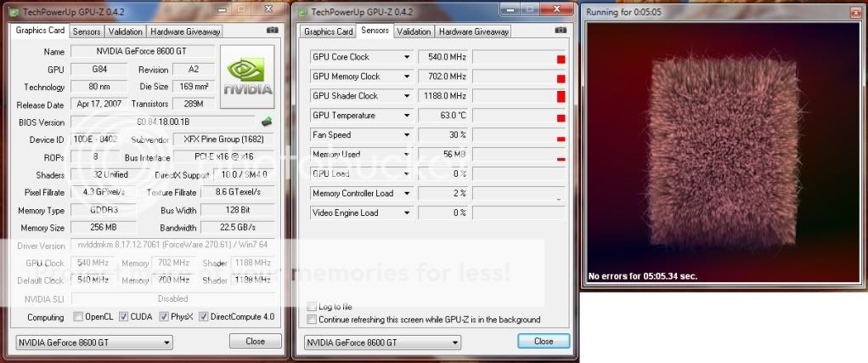Click the Bandwidth 22.5 GB/s field
The image size is (868, 363).
coord(238,228)
